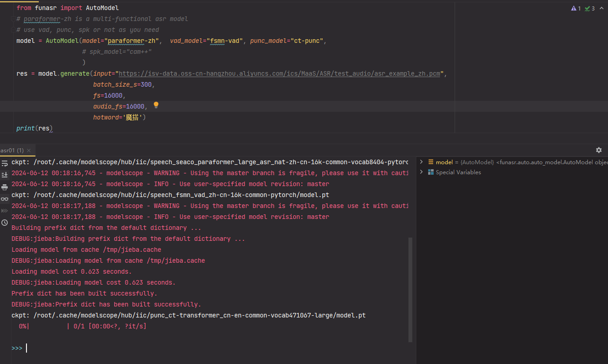Click the spk_model="cam++" comment

[117, 52]
